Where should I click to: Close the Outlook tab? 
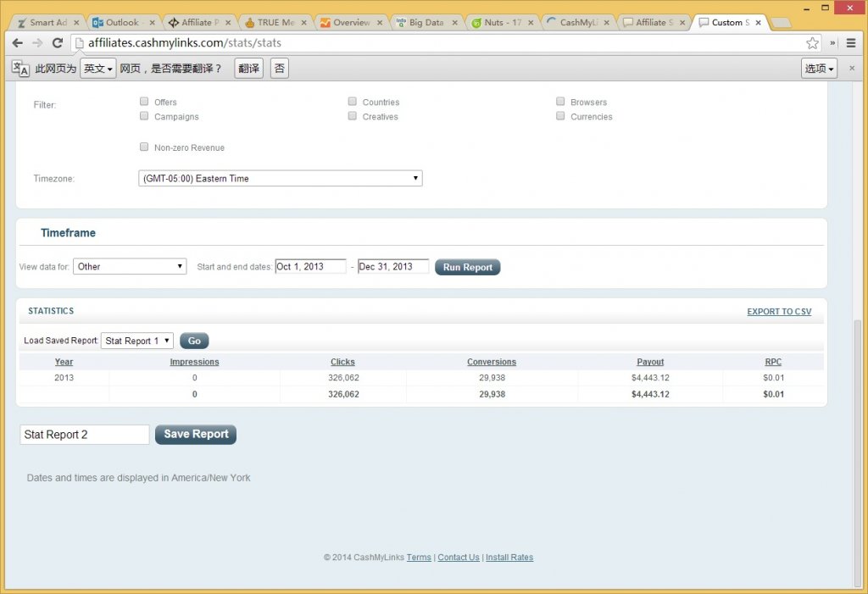153,23
